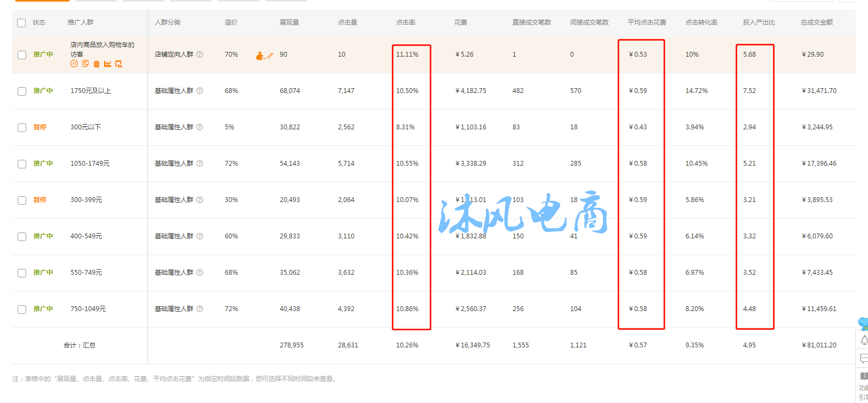This screenshot has height=403, width=868.
Task: Check the 300元以下 row checkbox
Action: coord(22,128)
